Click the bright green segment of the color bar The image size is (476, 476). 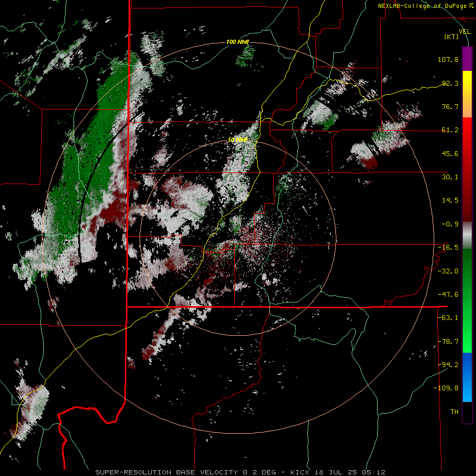tap(467, 300)
